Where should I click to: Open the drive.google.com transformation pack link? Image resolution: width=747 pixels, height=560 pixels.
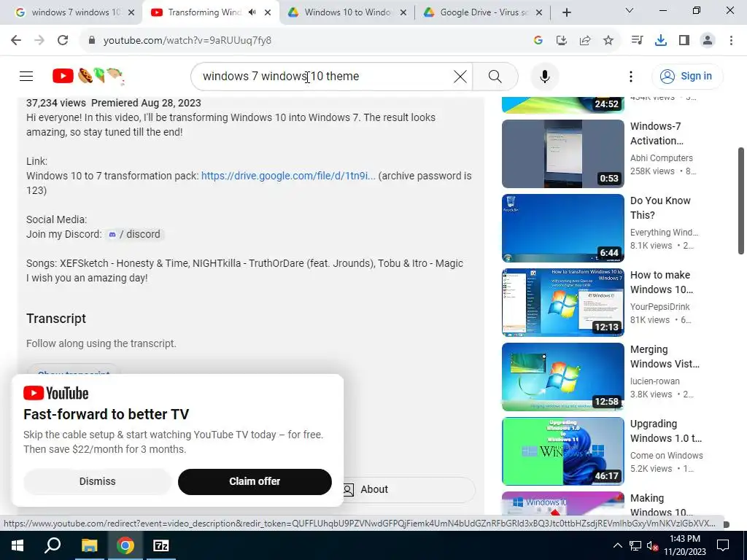(x=288, y=176)
